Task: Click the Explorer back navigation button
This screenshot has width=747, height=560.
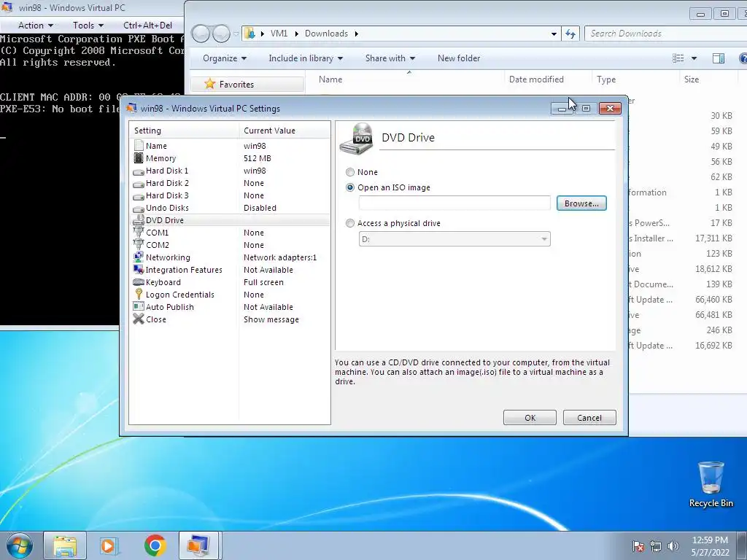Action: (201, 34)
